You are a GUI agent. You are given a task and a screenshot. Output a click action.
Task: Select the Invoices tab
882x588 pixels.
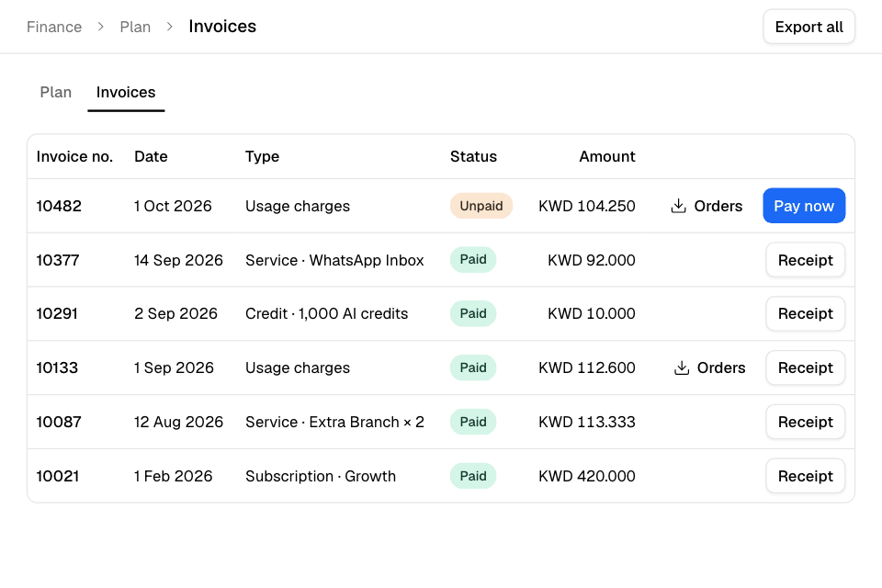[126, 92]
